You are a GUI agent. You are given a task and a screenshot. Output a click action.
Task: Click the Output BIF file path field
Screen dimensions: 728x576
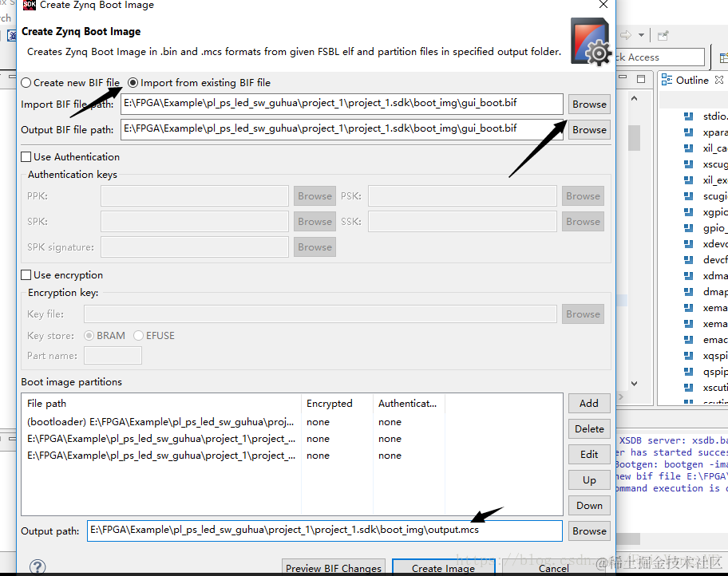[342, 129]
